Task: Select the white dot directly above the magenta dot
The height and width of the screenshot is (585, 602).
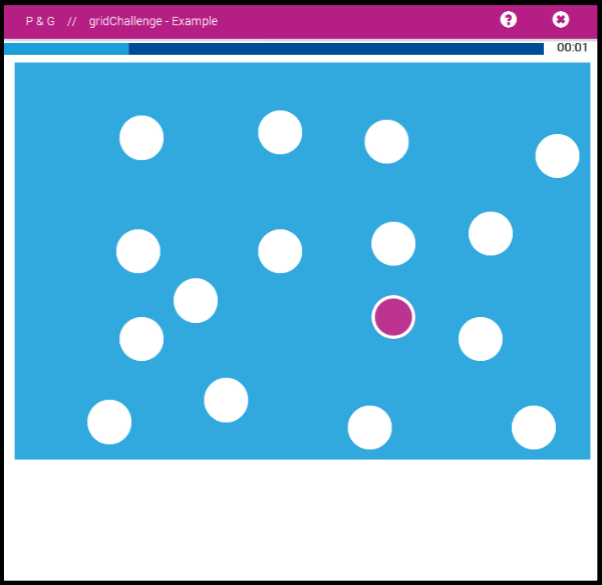Action: 393,244
